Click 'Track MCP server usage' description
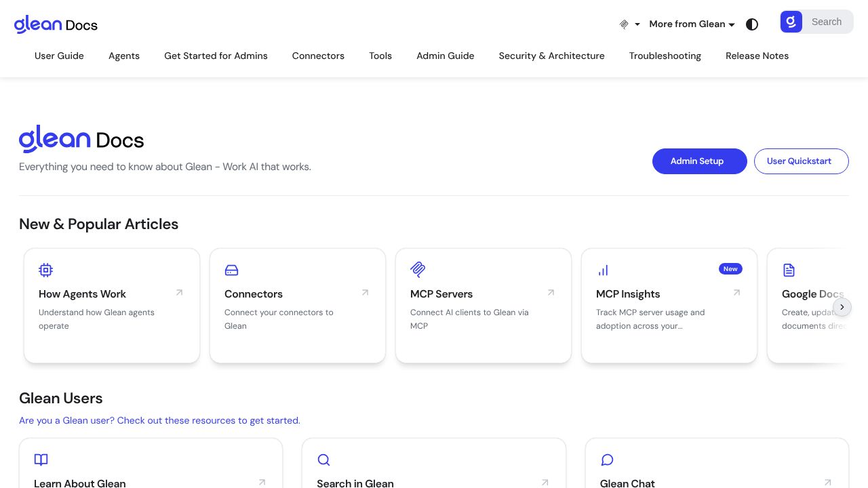The width and height of the screenshot is (868, 488). (x=650, y=319)
